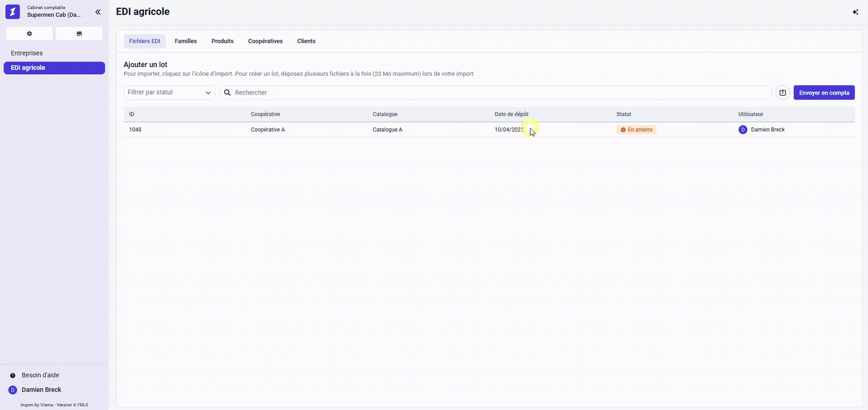Click the Envoyer en compta button
The image size is (868, 410).
click(824, 92)
